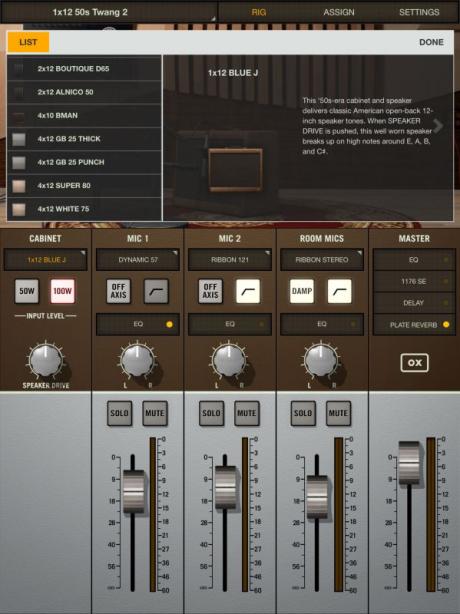The height and width of the screenshot is (614, 460).
Task: Open Master EQ effect slot
Action: coord(414,260)
